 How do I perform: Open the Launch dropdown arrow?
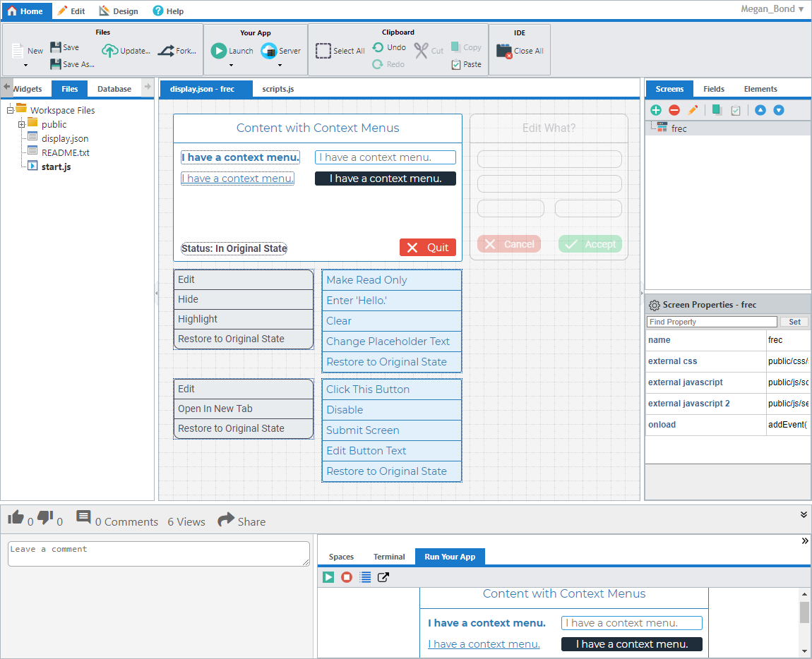click(x=231, y=66)
